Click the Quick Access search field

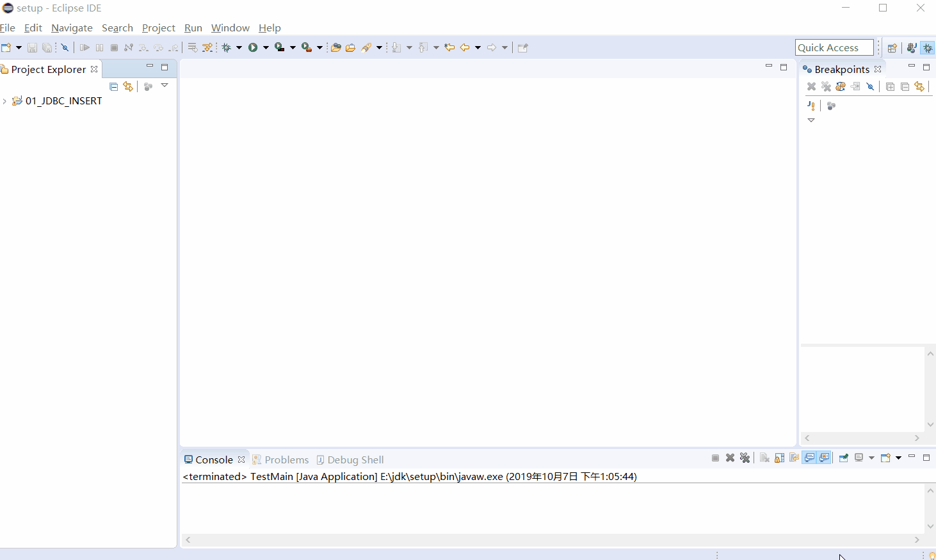[x=834, y=47]
